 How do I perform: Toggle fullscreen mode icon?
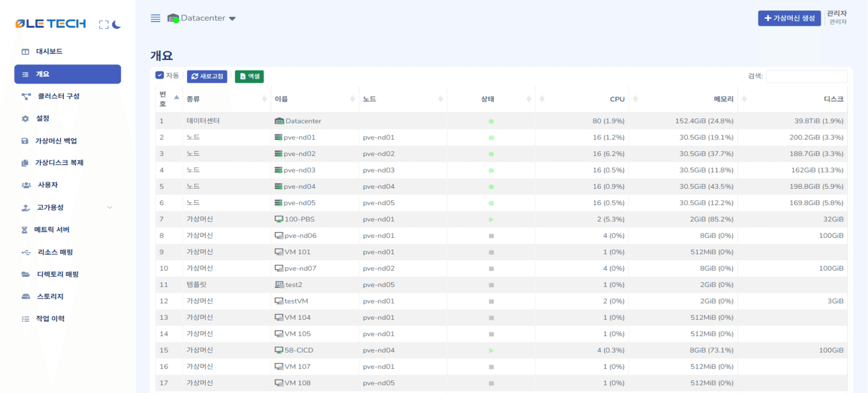point(104,25)
